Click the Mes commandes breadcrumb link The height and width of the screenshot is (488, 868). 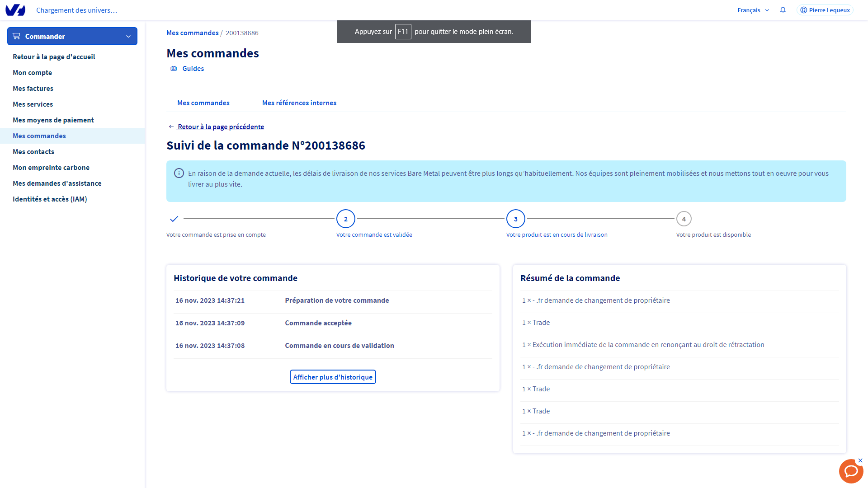coord(192,33)
